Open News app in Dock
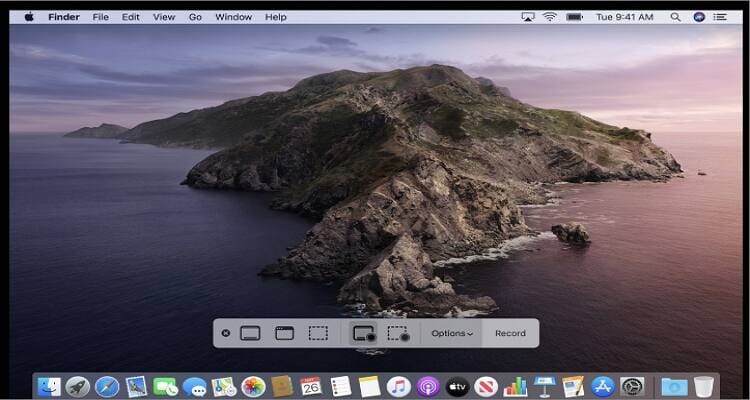Viewport: 750px width, 400px height. [486, 387]
